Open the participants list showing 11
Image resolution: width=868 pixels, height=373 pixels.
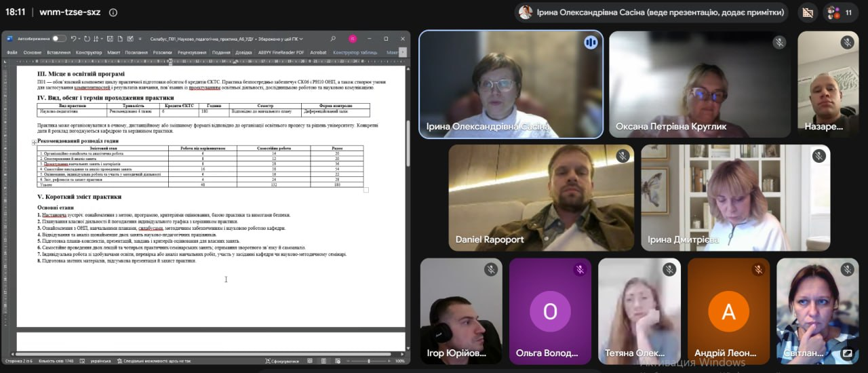(x=840, y=12)
